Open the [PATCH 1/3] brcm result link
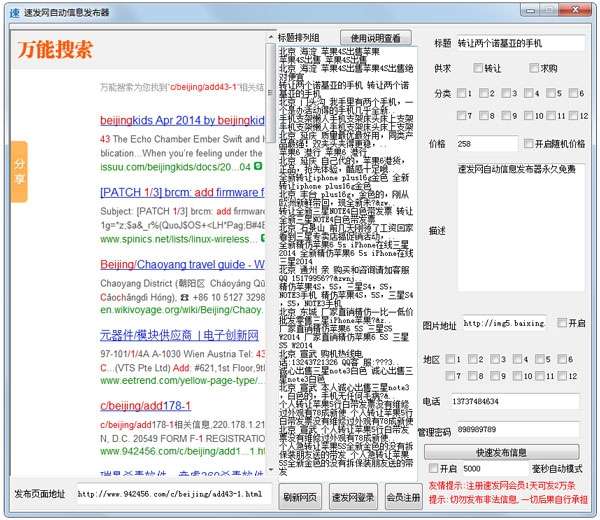The image size is (600, 520). coord(182,192)
